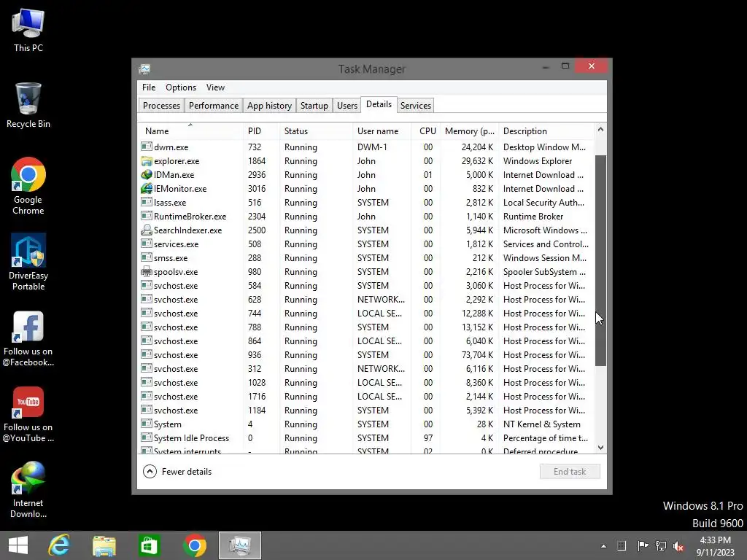Image resolution: width=747 pixels, height=560 pixels.
Task: Select the spoolsv.exe printer icon
Action: click(x=146, y=271)
